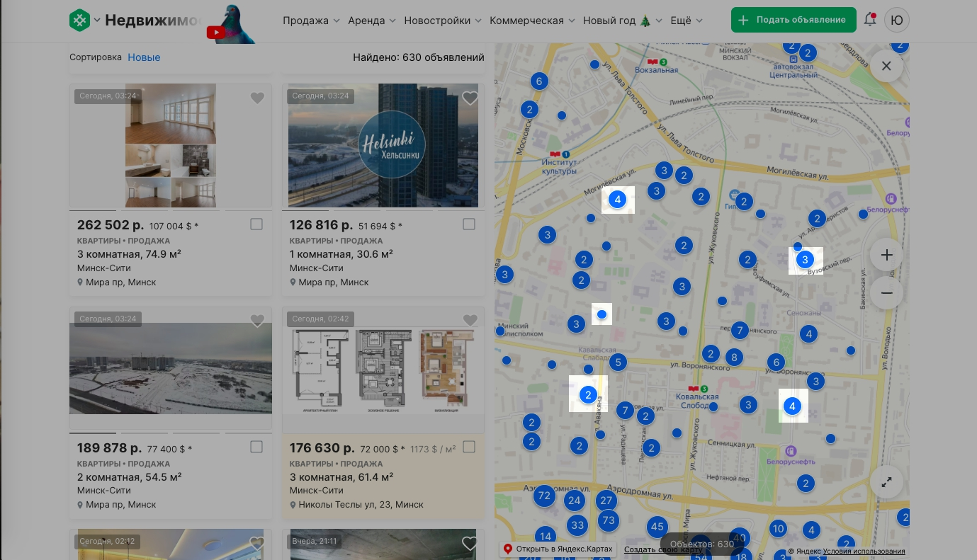The image size is (977, 560).
Task: Open the 3 комнатная, 74.9 м² listing title
Action: click(x=129, y=254)
